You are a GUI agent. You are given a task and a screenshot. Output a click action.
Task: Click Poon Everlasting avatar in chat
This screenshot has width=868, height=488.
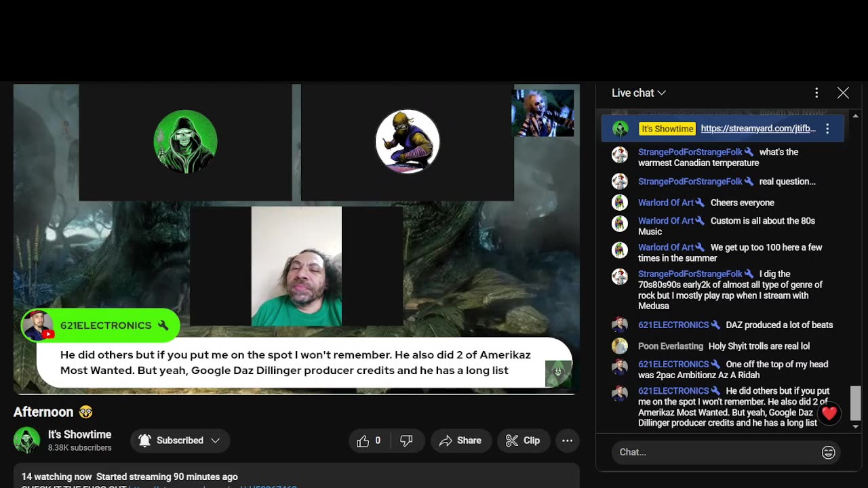tap(620, 346)
